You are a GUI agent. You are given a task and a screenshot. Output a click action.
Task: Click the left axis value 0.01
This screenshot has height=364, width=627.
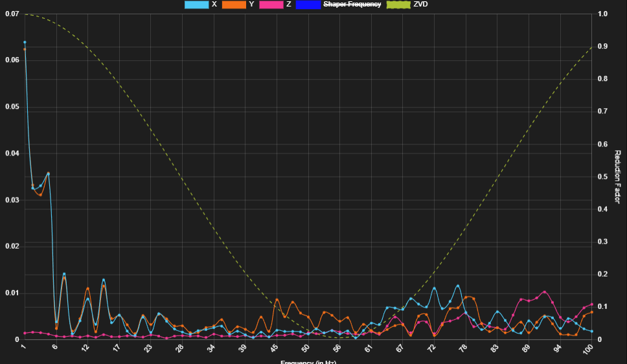point(12,293)
